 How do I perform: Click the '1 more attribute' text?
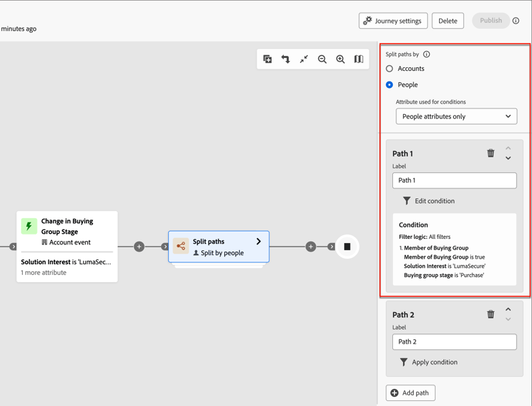(x=44, y=273)
